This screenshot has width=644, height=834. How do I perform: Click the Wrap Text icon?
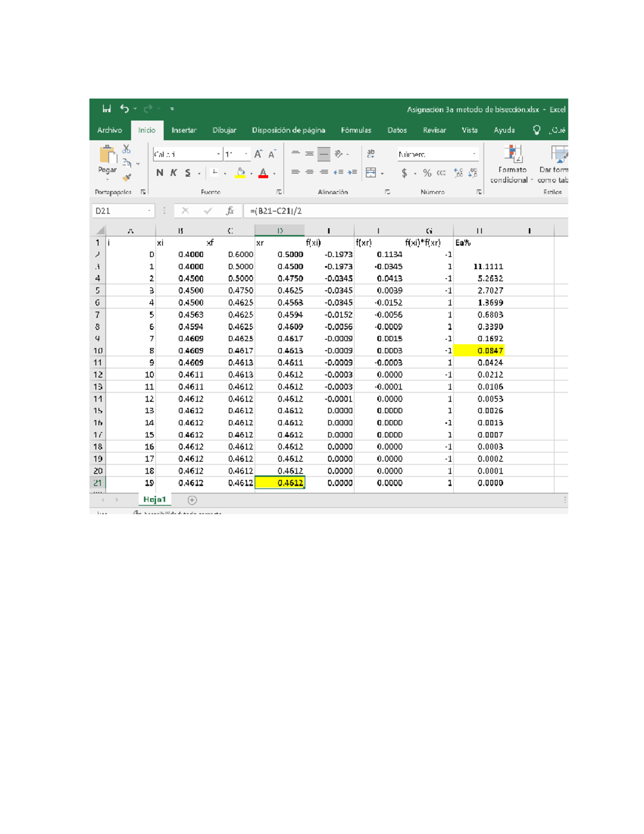coord(371,154)
